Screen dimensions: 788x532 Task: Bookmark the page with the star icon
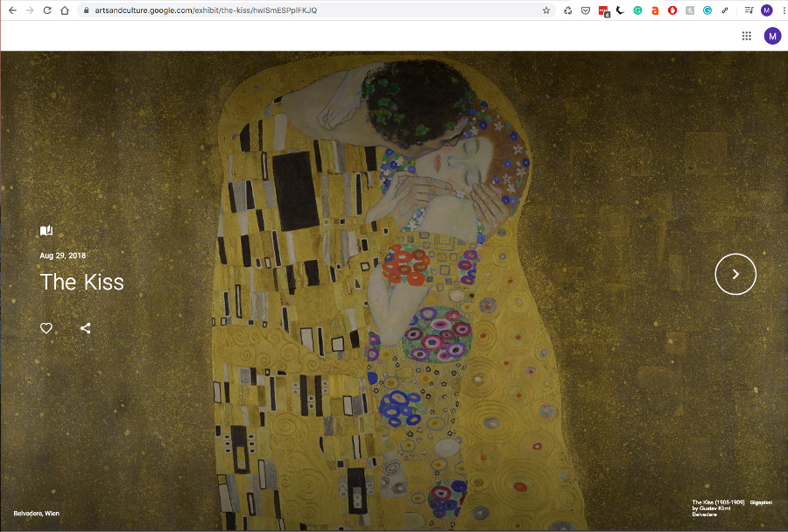(546, 10)
